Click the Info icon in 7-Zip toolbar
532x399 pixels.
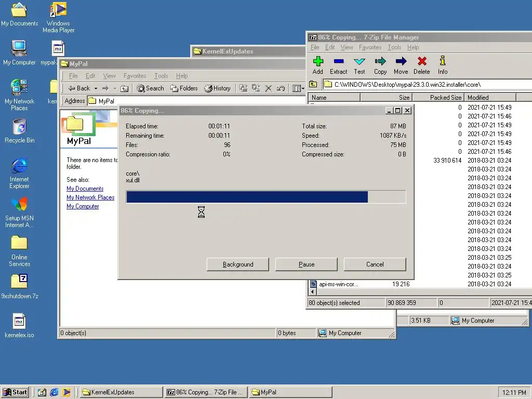tap(443, 65)
